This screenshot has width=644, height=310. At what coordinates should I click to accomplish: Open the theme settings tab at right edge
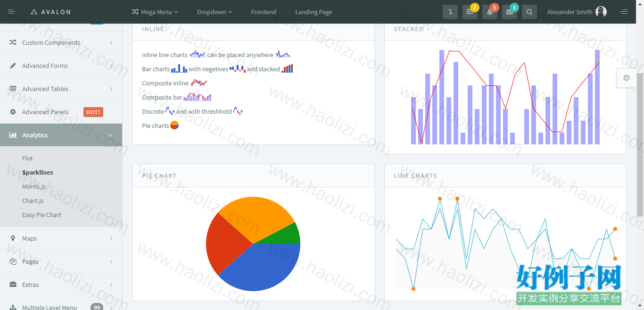pyautogui.click(x=627, y=78)
